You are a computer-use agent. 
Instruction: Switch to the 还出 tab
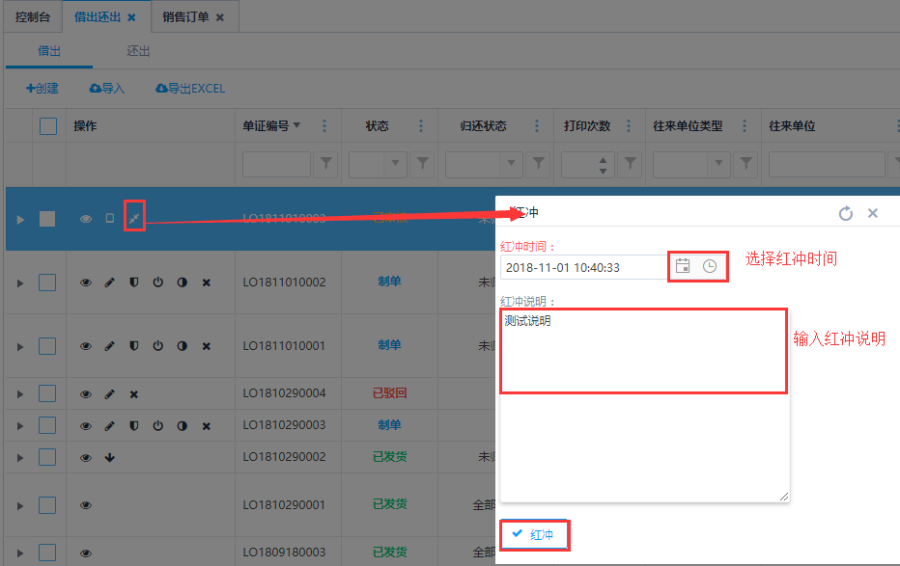138,50
